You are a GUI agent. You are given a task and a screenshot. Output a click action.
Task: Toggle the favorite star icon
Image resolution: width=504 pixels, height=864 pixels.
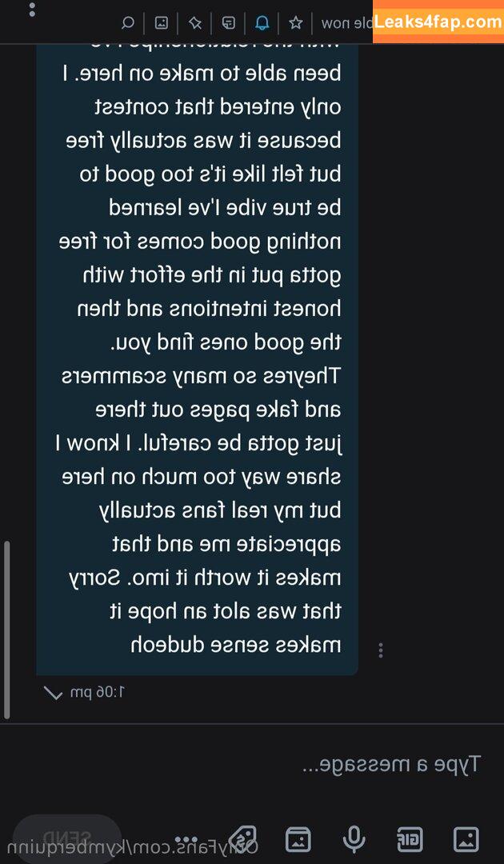[x=296, y=22]
